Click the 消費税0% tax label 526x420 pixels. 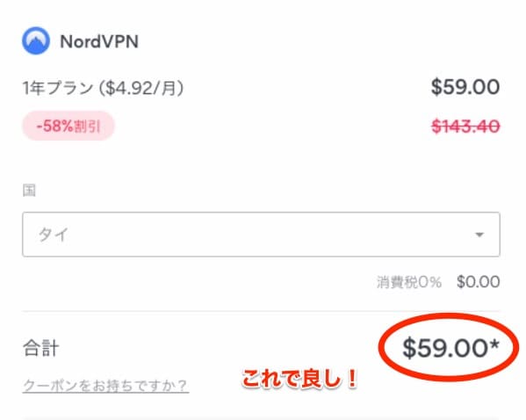pyautogui.click(x=408, y=282)
